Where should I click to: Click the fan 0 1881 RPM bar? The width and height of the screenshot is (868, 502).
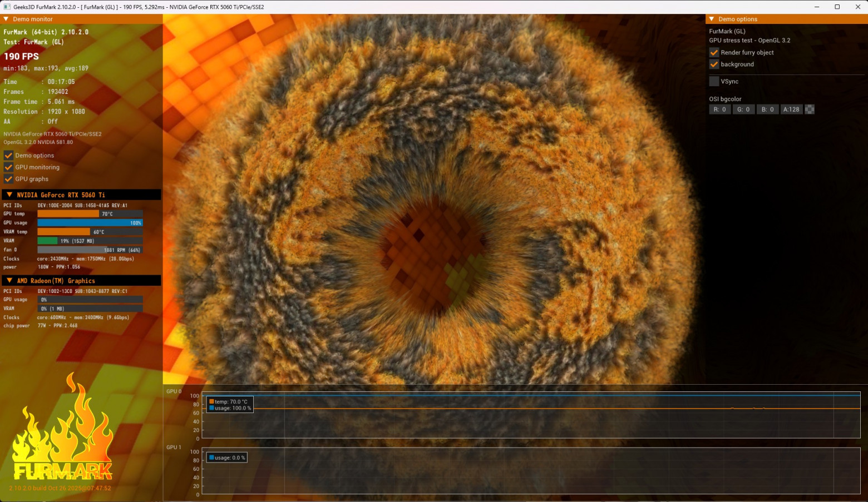[90, 250]
